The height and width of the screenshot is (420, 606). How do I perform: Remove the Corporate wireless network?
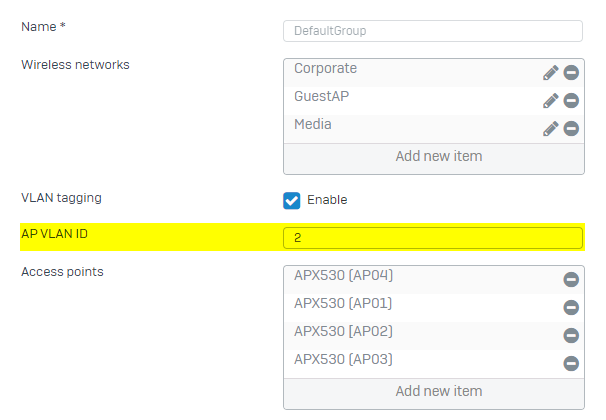(572, 73)
